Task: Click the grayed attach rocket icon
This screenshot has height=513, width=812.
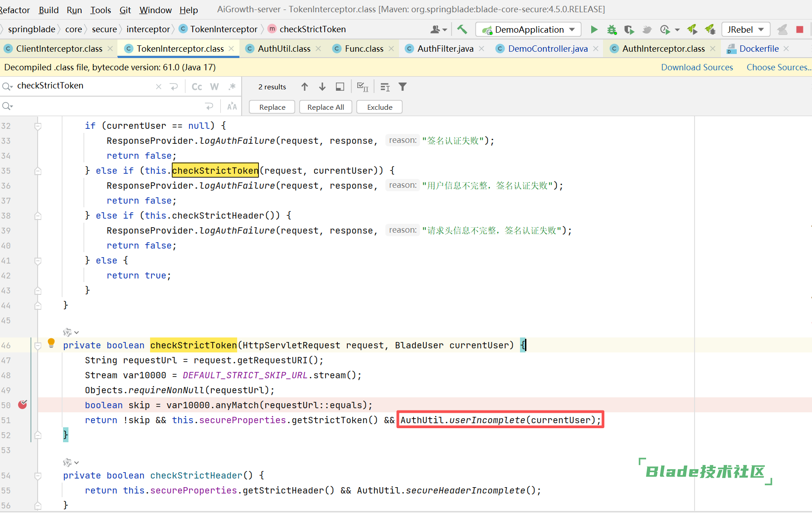Action: (x=782, y=29)
